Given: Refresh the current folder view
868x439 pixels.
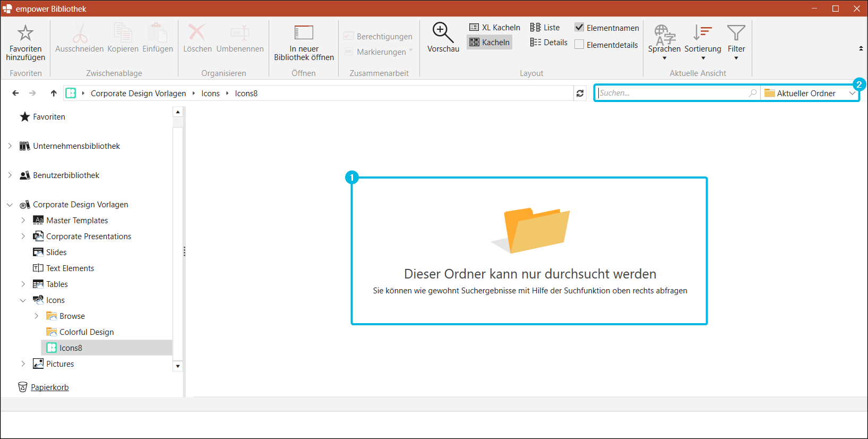Looking at the screenshot, I should pos(580,93).
